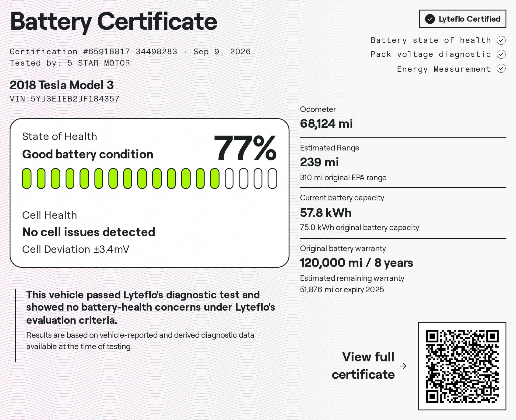Viewport: 516px width, 420px height.
Task: Click the No cell issues detected text
Action: pyautogui.click(x=89, y=232)
